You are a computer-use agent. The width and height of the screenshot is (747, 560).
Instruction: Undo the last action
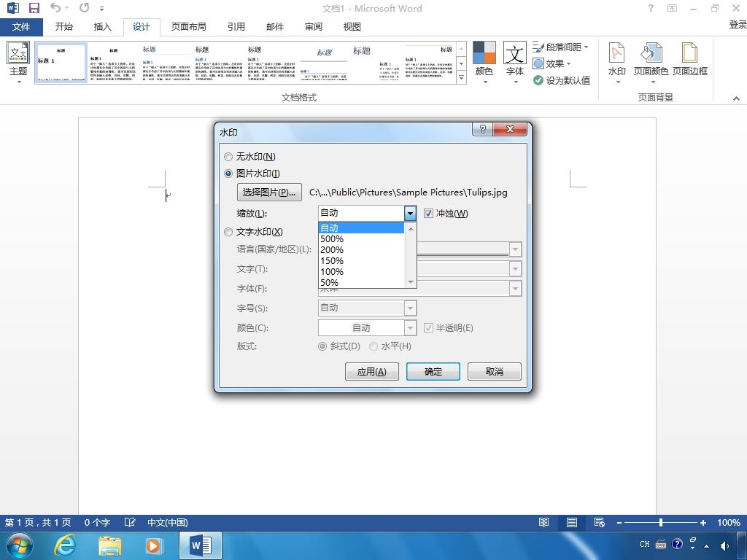[x=55, y=8]
